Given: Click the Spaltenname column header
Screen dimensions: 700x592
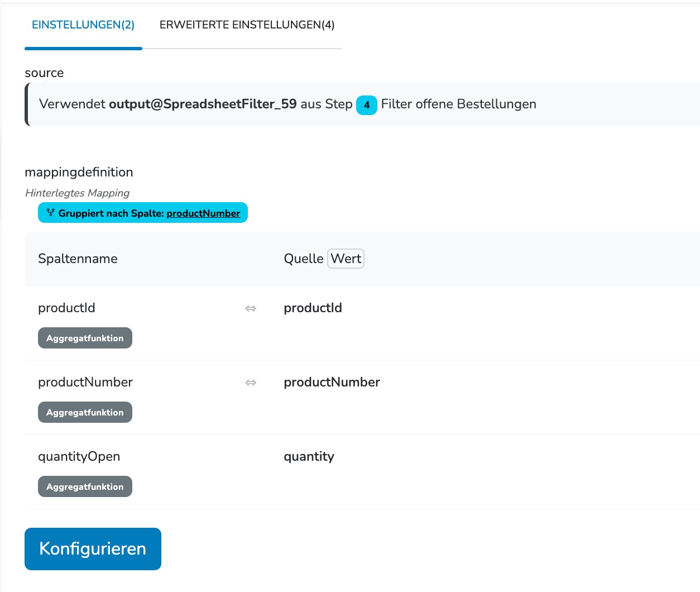Looking at the screenshot, I should (78, 259).
